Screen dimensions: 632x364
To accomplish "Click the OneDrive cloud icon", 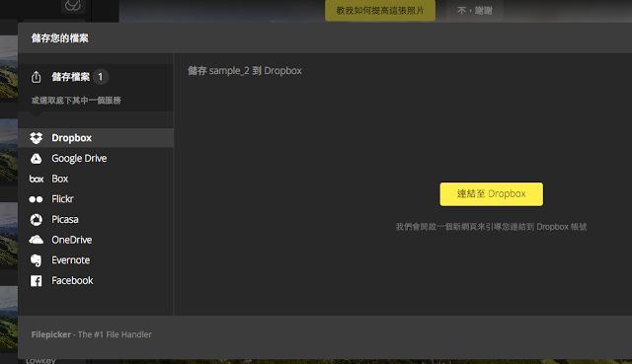I will pos(36,240).
